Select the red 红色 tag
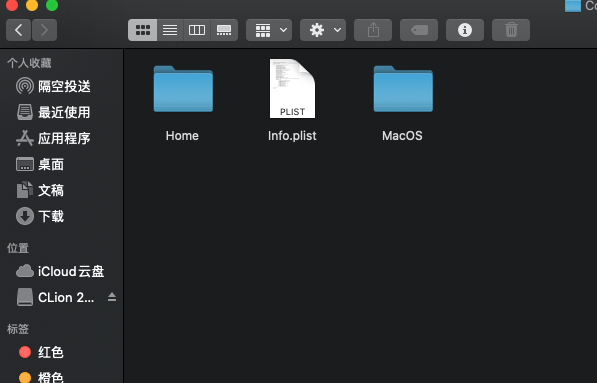The image size is (597, 383). click(x=41, y=352)
